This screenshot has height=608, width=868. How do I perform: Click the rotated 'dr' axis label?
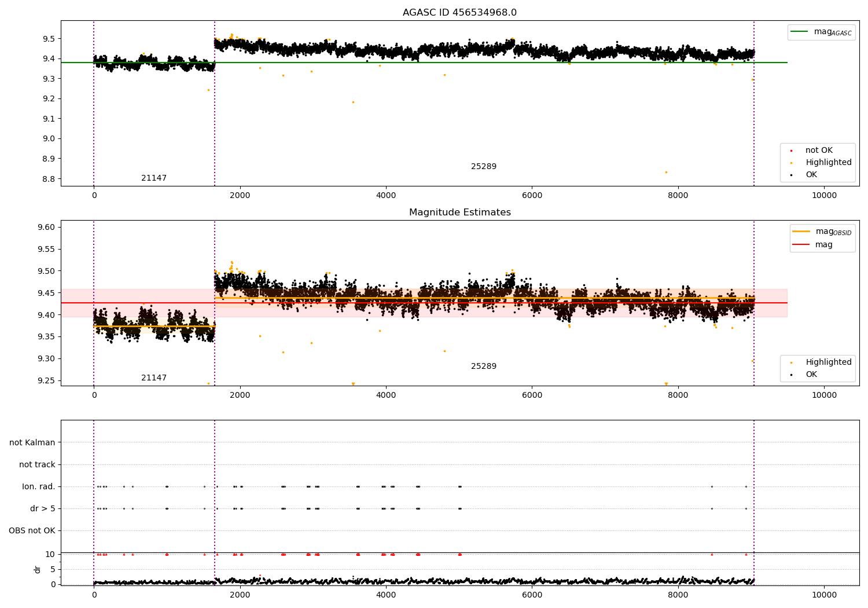tap(38, 569)
